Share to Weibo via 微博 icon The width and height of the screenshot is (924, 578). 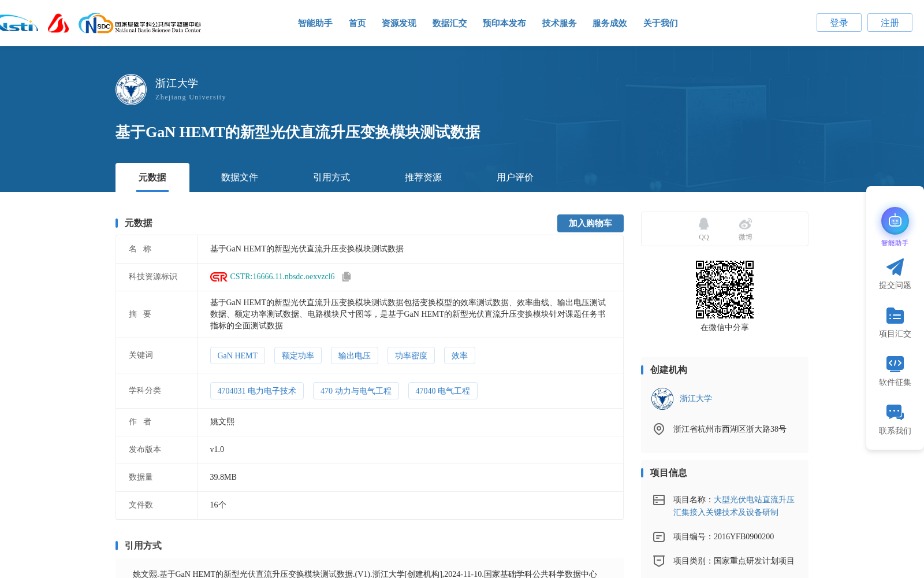[x=746, y=224]
